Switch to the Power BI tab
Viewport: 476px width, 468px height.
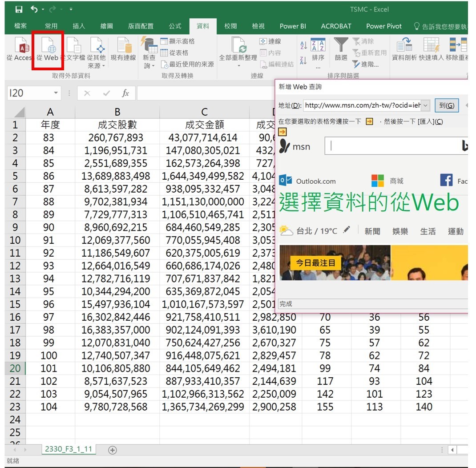pos(293,26)
